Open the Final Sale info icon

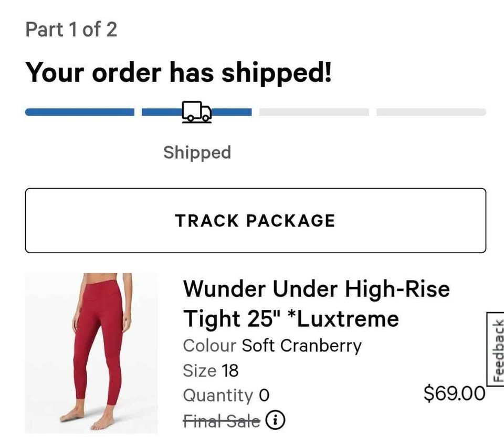(276, 420)
